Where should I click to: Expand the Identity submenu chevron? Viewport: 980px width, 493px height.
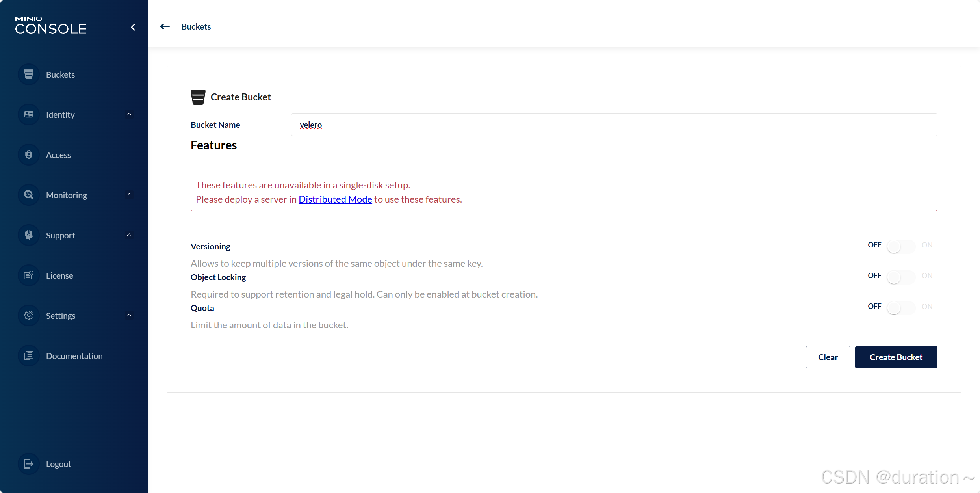(x=129, y=114)
